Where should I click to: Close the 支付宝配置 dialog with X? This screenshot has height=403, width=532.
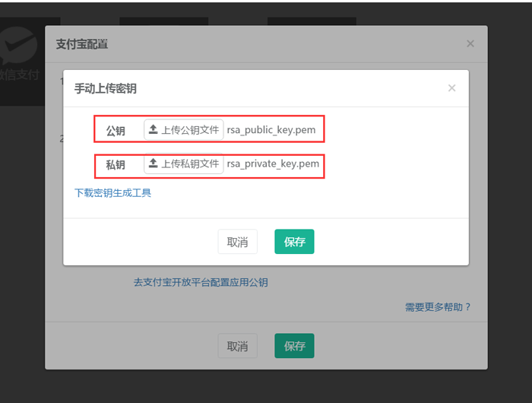pyautogui.click(x=470, y=44)
